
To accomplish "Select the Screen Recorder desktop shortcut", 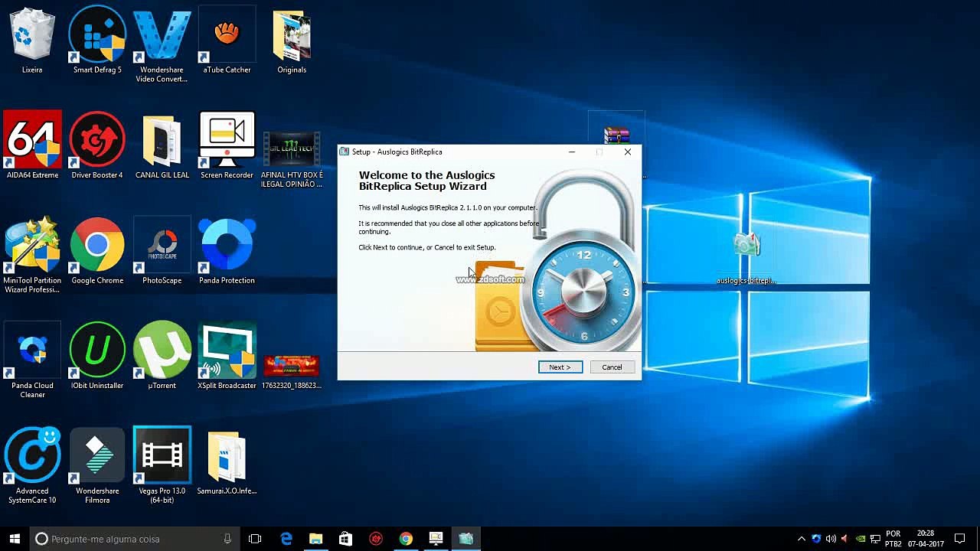I will (x=227, y=145).
